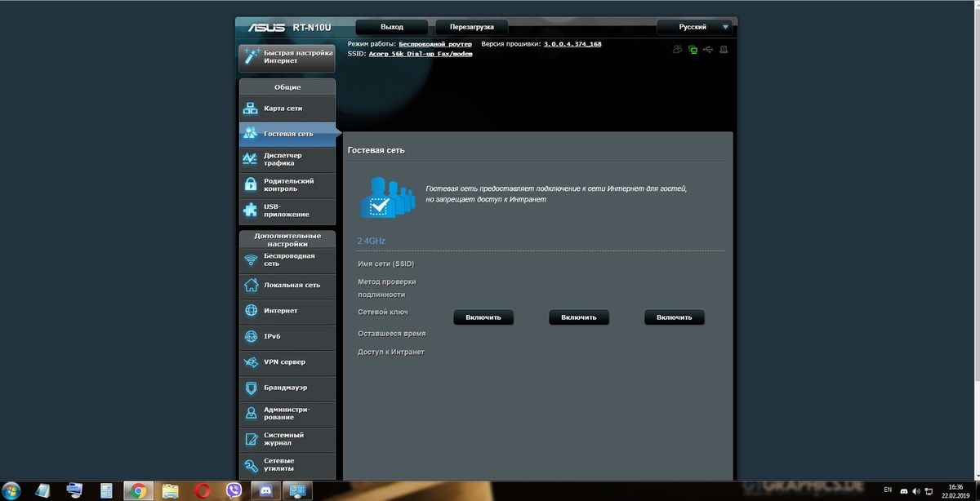Select VPN сервер in the sidebar
Viewport: 980px width, 501px height.
[287, 361]
